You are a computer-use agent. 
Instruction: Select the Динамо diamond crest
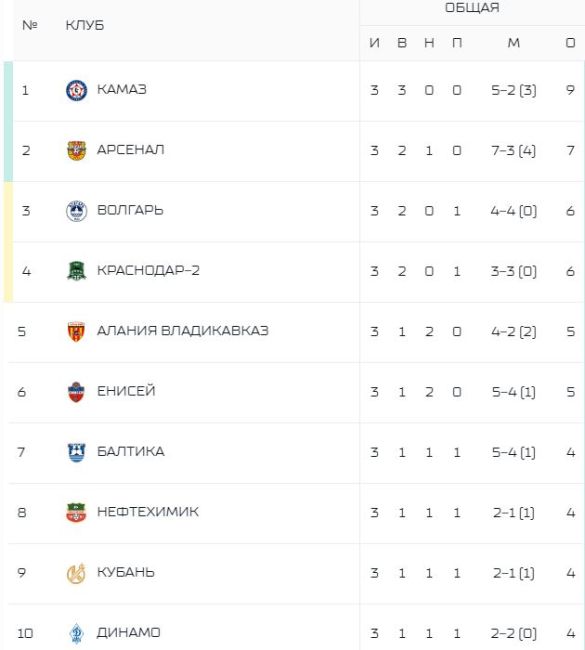tap(77, 633)
